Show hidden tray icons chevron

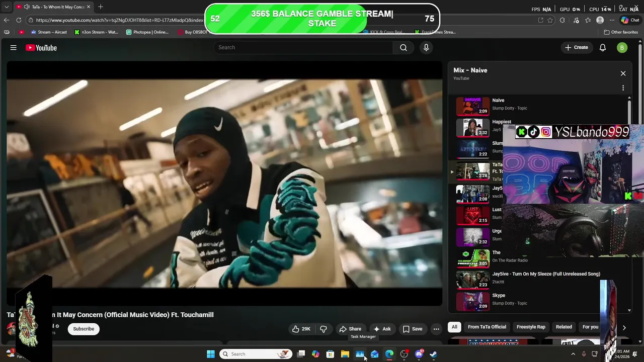pos(573,354)
